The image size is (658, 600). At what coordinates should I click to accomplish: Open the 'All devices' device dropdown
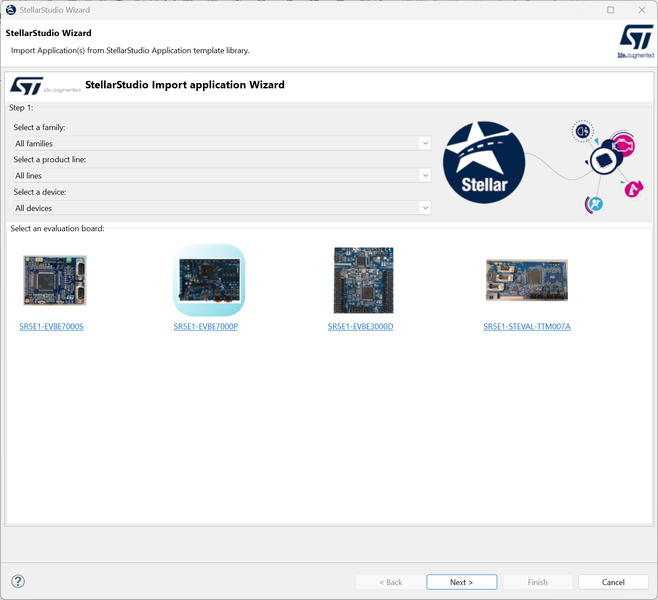(x=222, y=208)
